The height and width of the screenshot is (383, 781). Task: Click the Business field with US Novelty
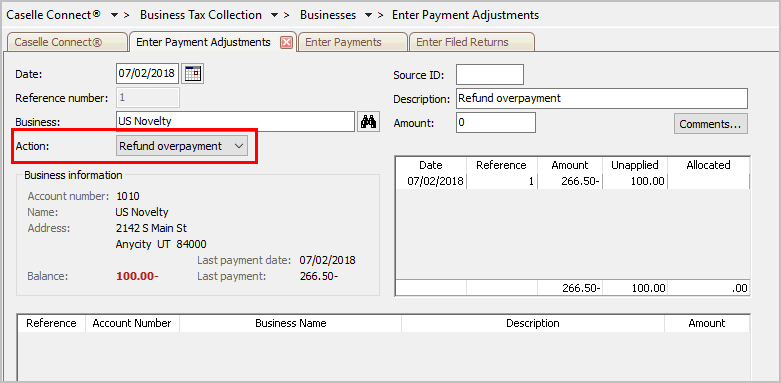tap(235, 122)
